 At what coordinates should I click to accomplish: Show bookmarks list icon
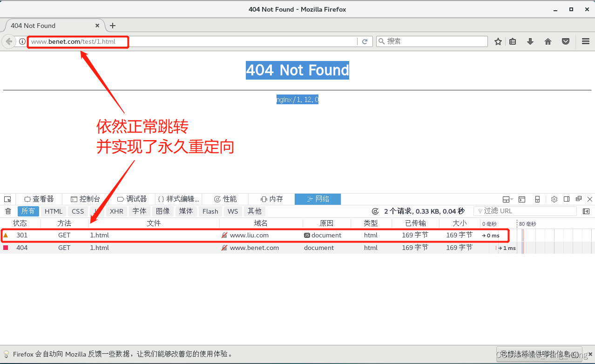513,41
